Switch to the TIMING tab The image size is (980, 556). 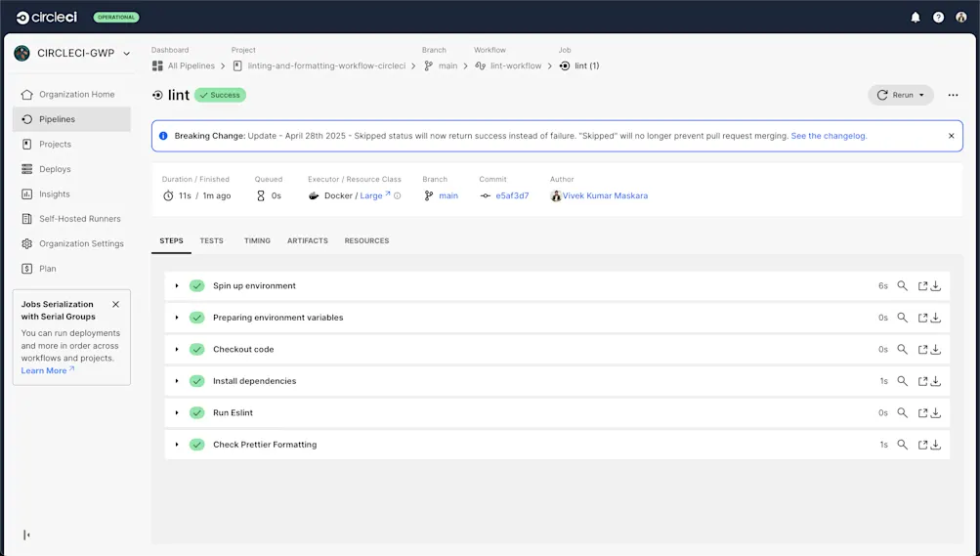click(257, 240)
